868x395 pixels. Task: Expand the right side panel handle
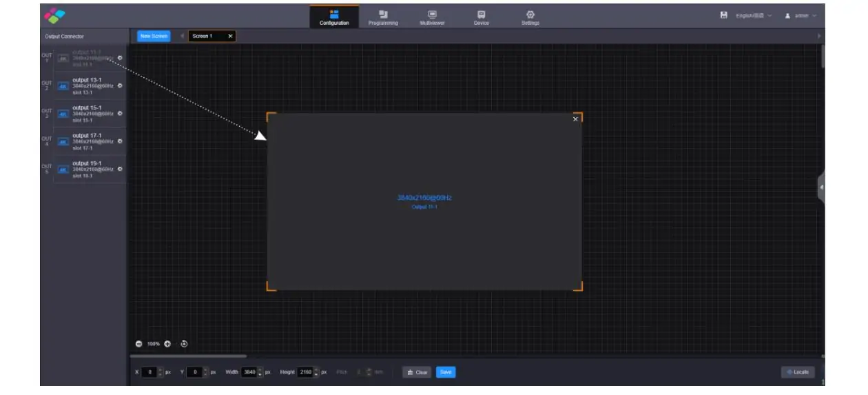[821, 188]
